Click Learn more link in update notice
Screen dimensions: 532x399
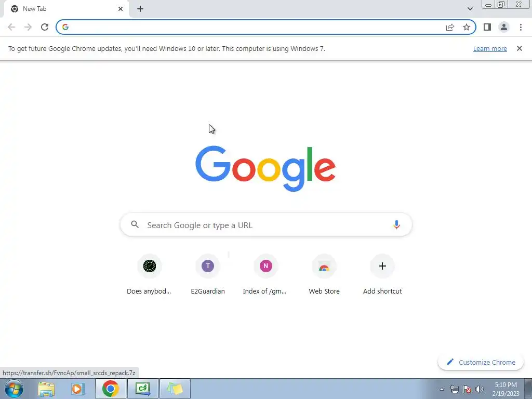pos(490,48)
